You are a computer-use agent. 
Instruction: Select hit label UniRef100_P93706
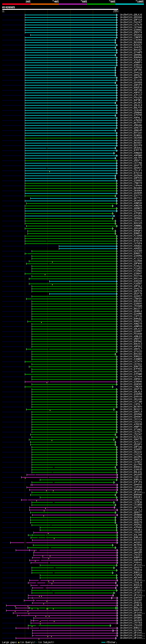coord(131,276)
